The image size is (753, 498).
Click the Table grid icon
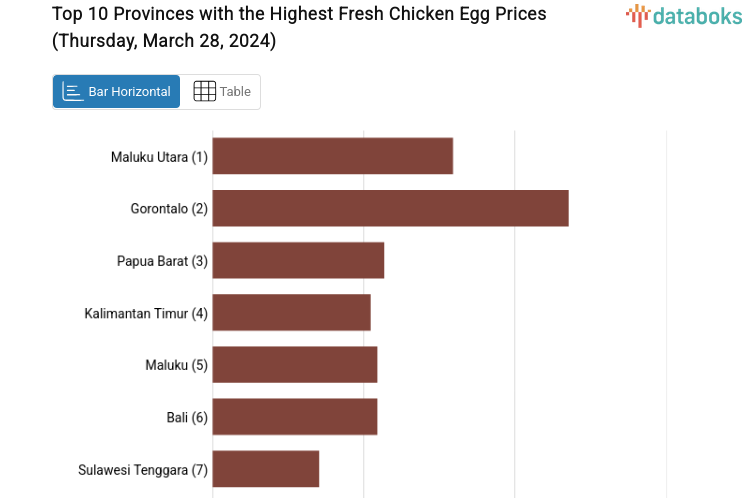tap(204, 91)
